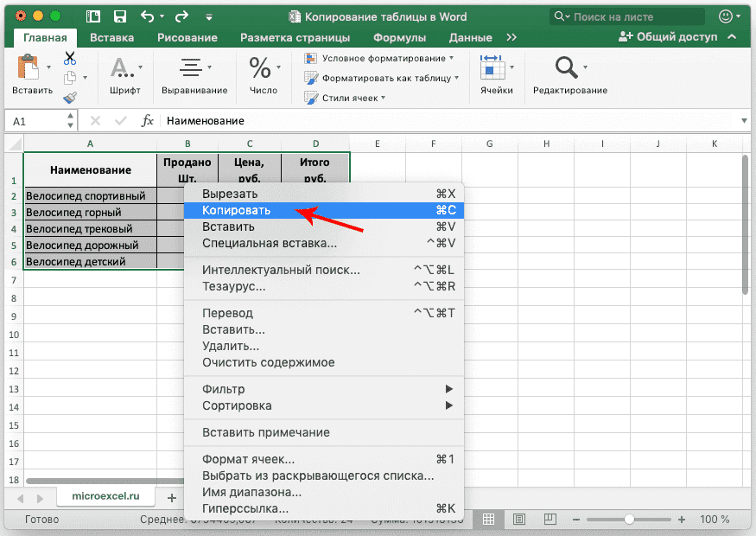This screenshot has width=756, height=536.
Task: Switch to Page Layout view in status bar
Action: 519,519
